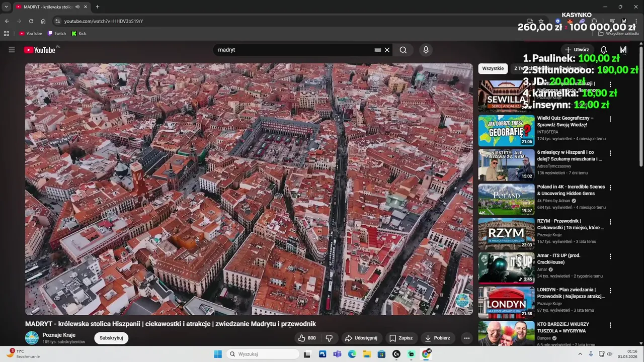
Task: Open the YouTube bookmark in bookmarks bar
Action: click(31, 33)
